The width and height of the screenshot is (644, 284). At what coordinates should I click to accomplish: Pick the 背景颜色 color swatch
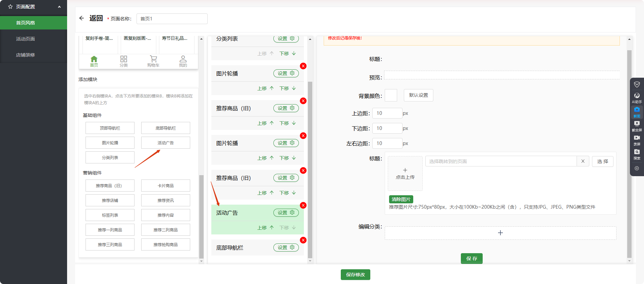(391, 95)
